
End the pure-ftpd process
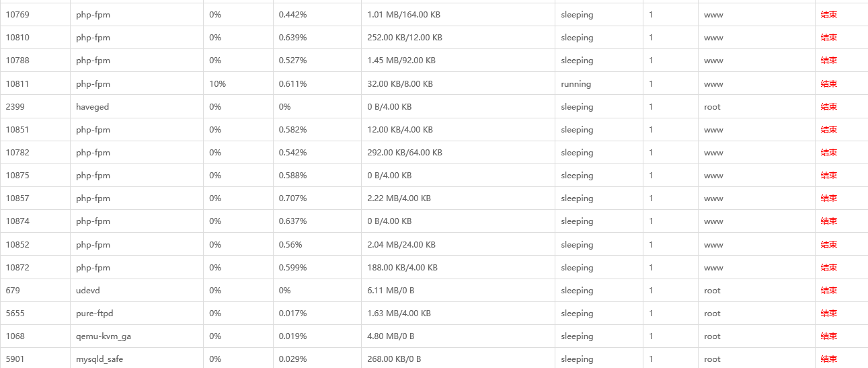point(828,314)
